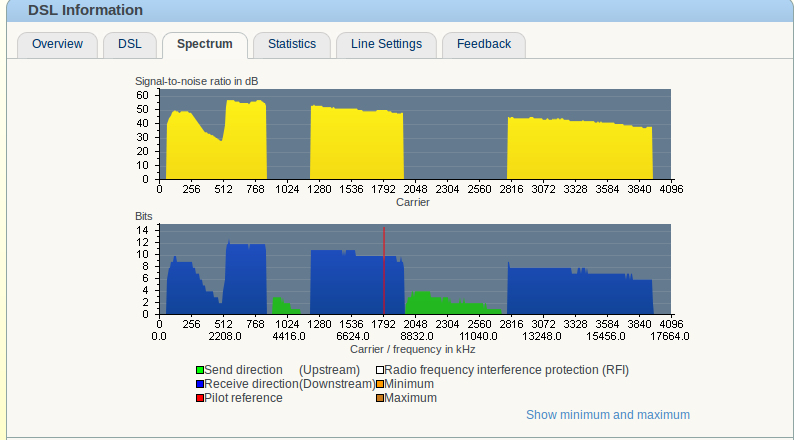
Task: Click the rightmost blue downstream band in Bits chart
Action: (x=580, y=291)
